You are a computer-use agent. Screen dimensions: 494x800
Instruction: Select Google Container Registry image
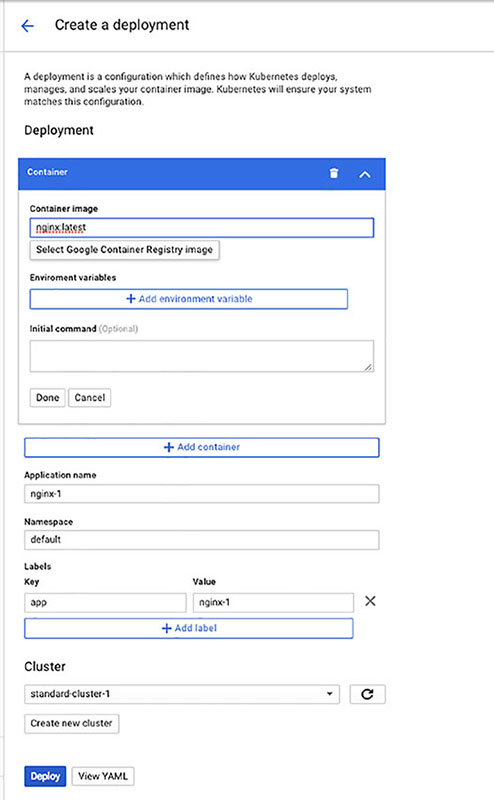(125, 250)
